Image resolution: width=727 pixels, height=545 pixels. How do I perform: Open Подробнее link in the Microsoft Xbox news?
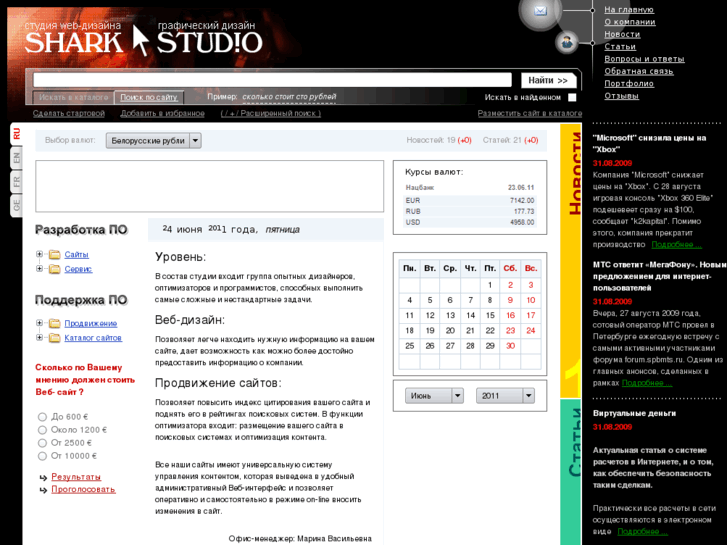(x=676, y=244)
